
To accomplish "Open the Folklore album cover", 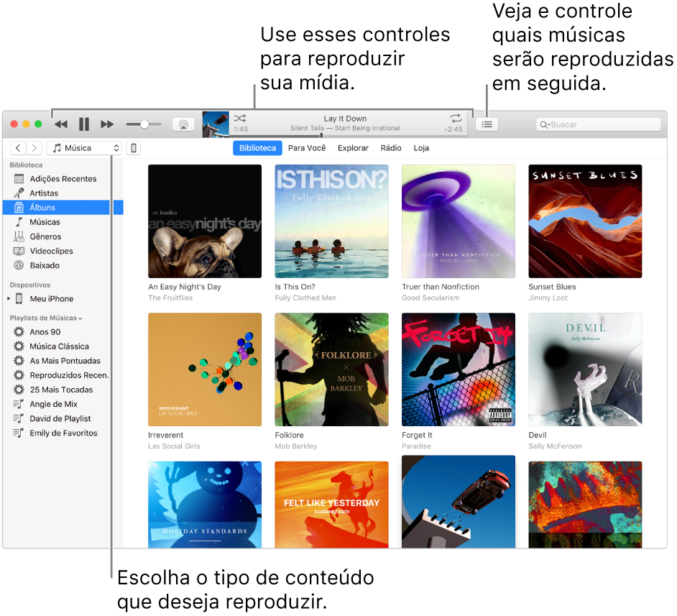I will 331,369.
